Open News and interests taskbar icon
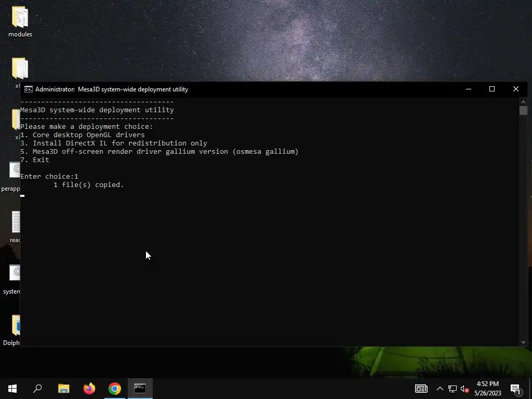This screenshot has height=399, width=532. coord(421,389)
